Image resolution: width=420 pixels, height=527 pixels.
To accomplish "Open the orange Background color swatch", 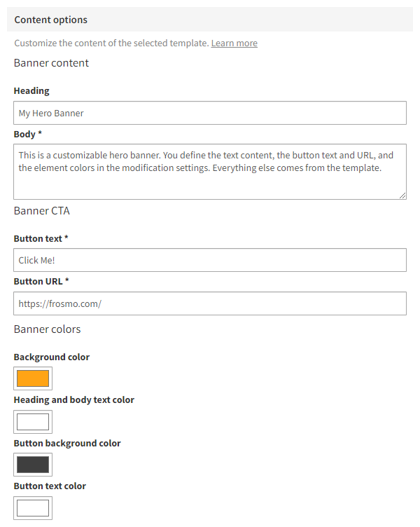I will pyautogui.click(x=33, y=378).
